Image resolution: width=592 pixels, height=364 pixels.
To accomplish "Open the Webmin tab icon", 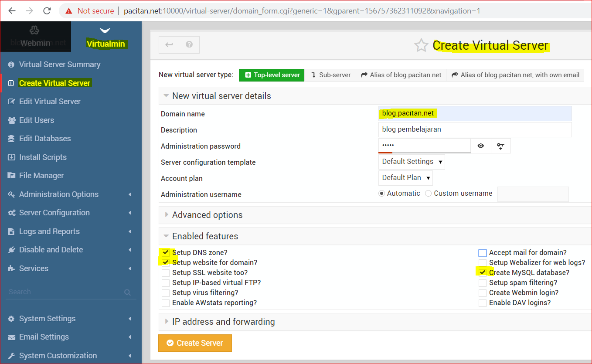I will [x=35, y=31].
